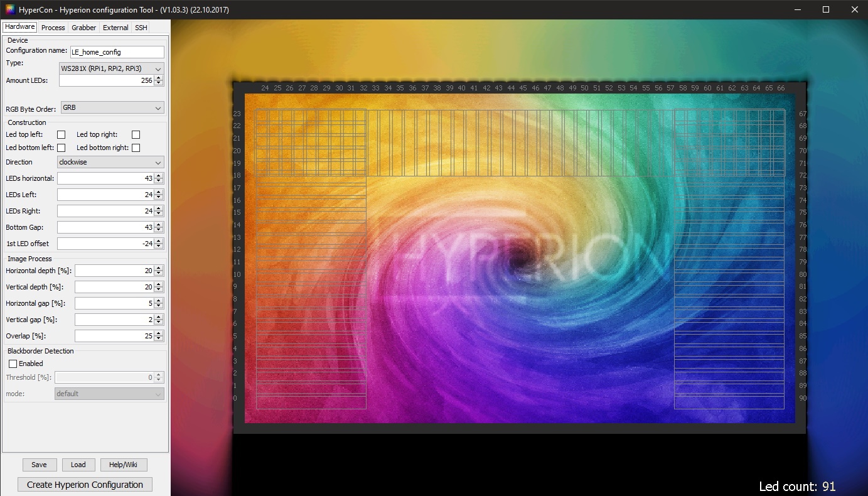Click the Horizontal gap percentage field
Viewport: 868px width, 496px height.
pos(114,303)
